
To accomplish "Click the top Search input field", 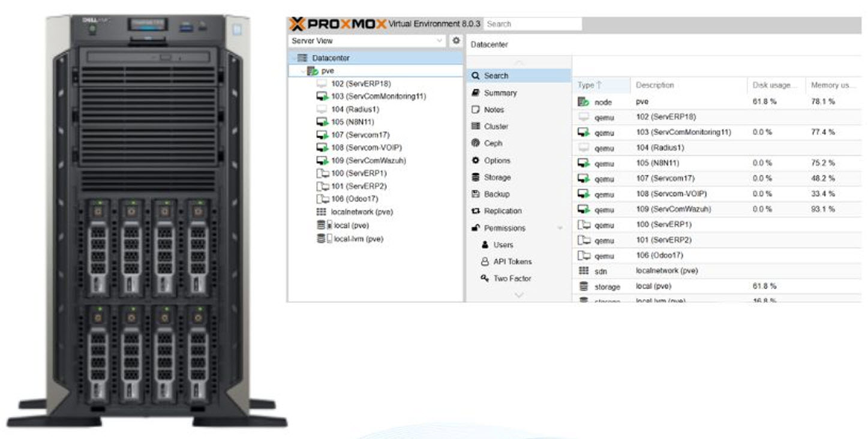I will (x=532, y=24).
